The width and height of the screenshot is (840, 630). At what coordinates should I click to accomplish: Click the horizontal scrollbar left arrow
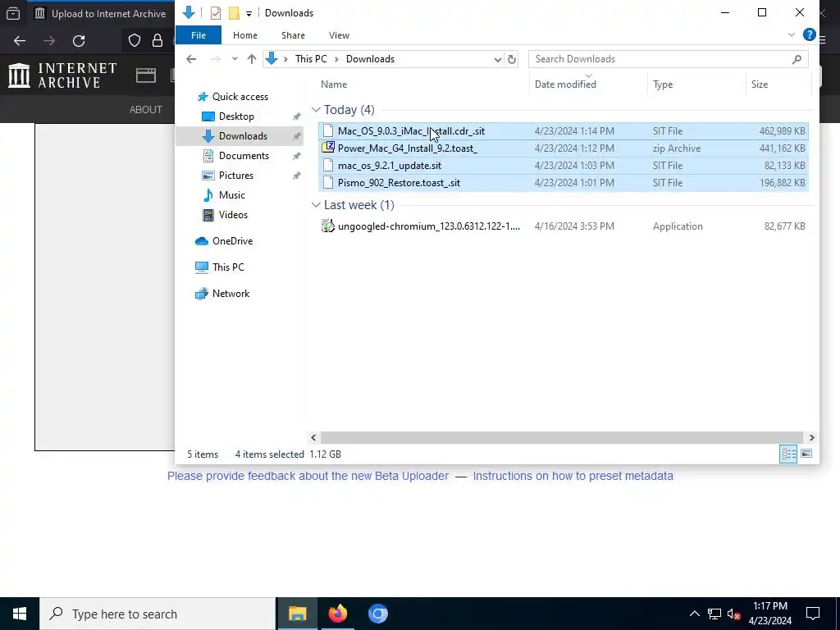tap(314, 438)
